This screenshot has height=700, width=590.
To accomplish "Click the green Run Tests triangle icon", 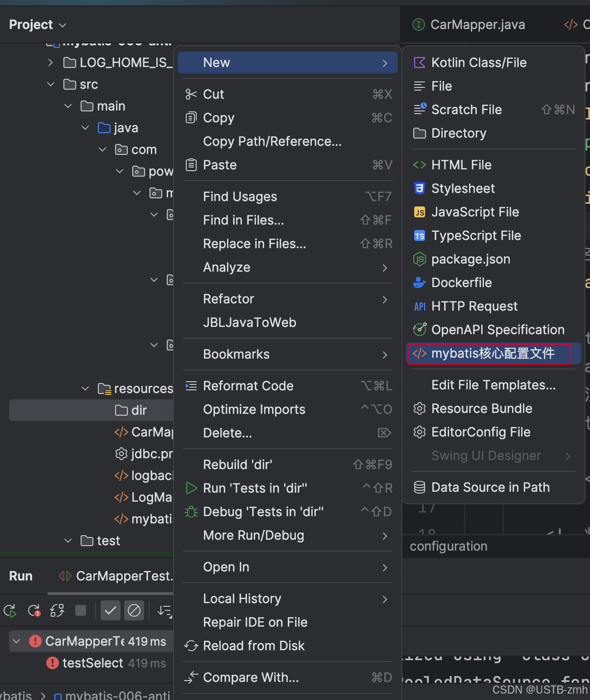I will (x=191, y=488).
